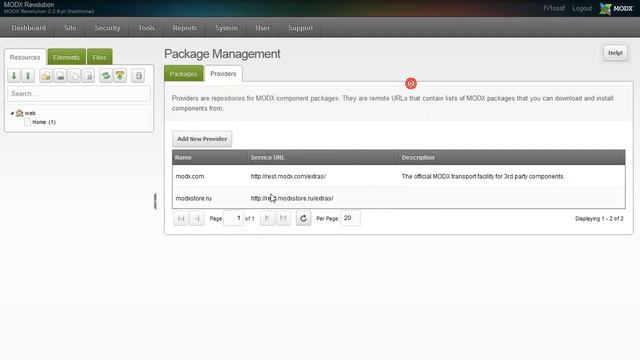
Task: Go to last page of providers grid
Action: [283, 218]
